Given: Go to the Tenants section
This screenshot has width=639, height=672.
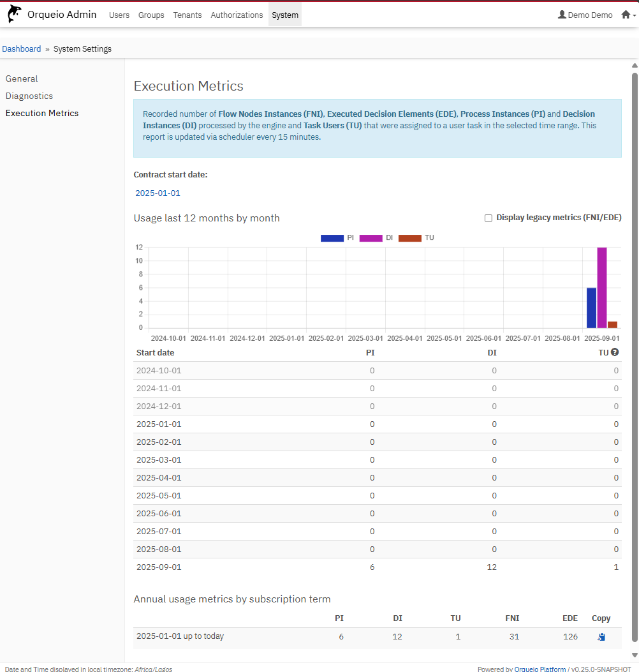Looking at the screenshot, I should click(187, 15).
